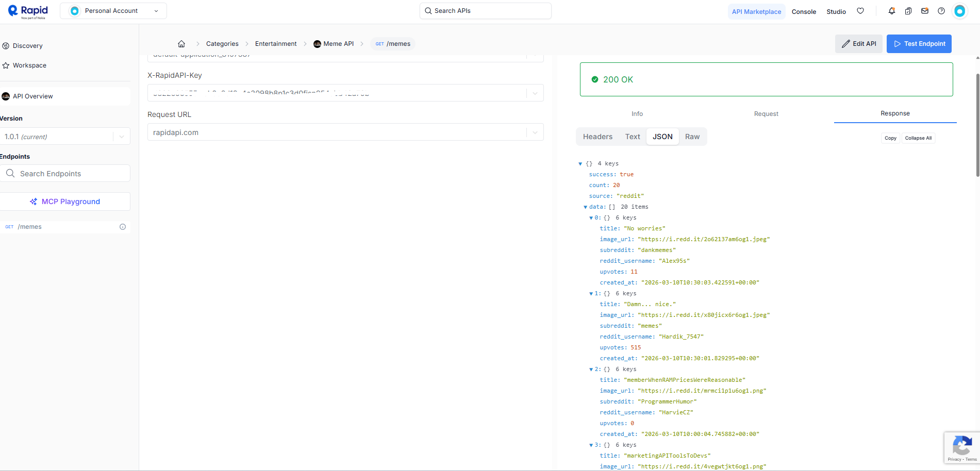Screen dimensions: 980x471
Task: Open the Entertainment breadcrumb link
Action: (276, 44)
